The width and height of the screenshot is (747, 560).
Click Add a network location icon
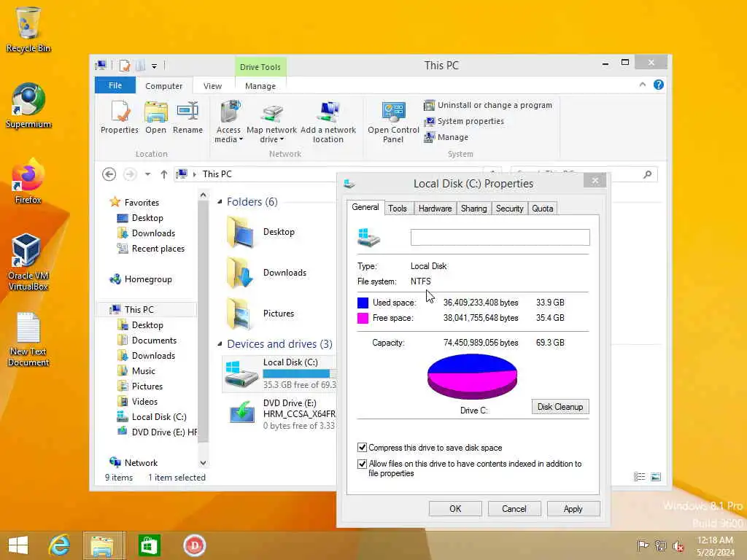[328, 122]
